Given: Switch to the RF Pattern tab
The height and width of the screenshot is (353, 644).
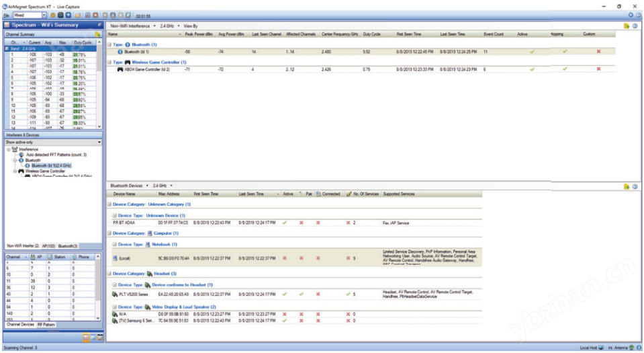Looking at the screenshot, I should [47, 325].
